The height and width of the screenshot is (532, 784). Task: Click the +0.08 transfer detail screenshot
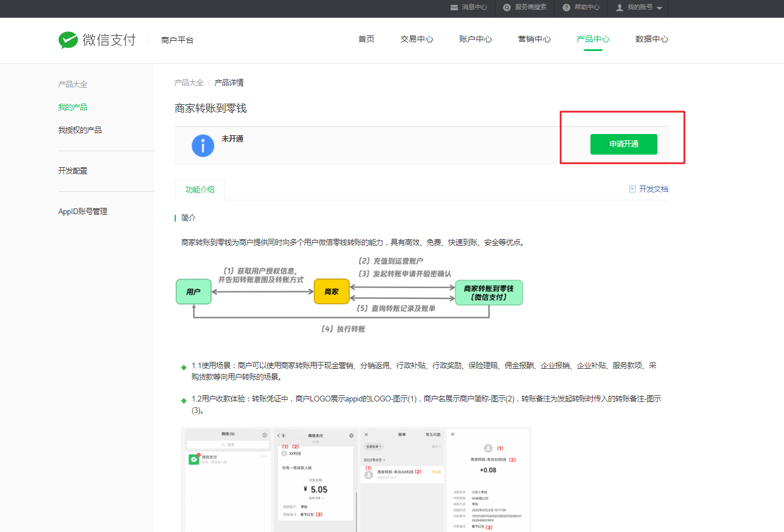488,480
